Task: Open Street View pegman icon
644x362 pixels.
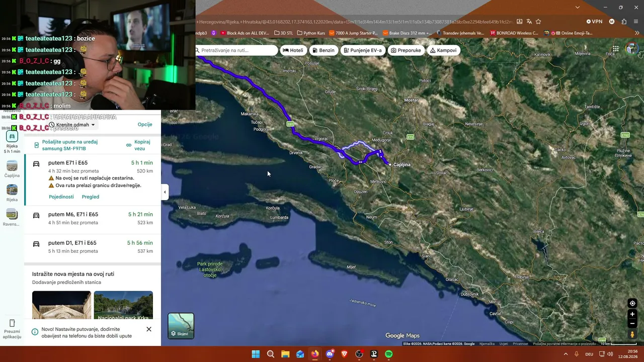Action: point(632,334)
